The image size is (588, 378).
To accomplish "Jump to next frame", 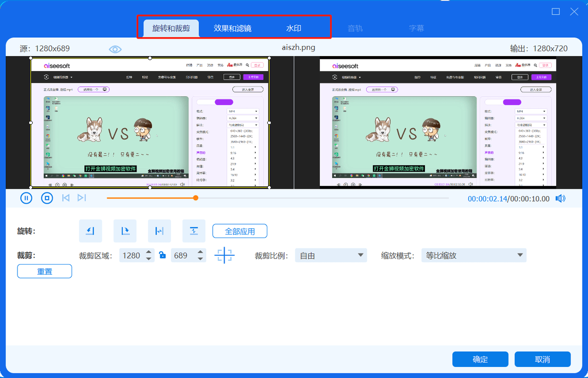I will click(82, 198).
